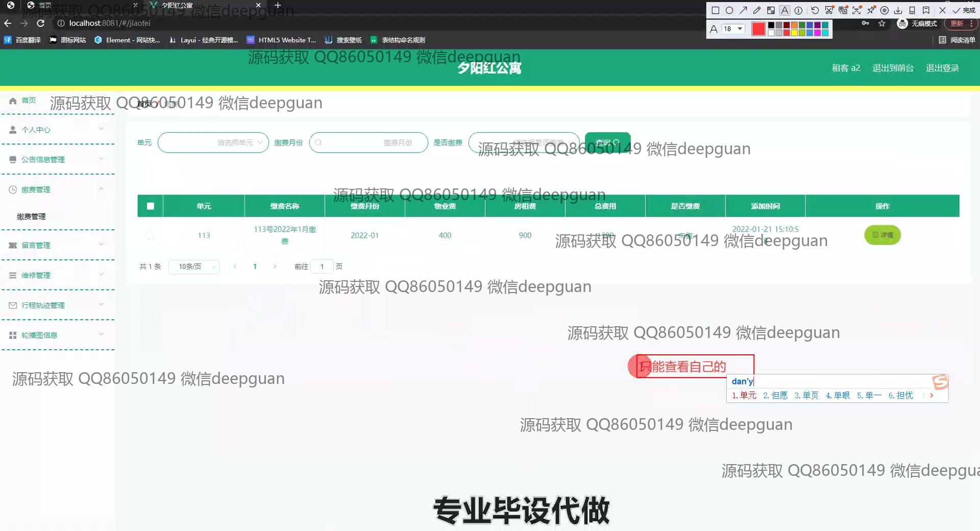The width and height of the screenshot is (980, 531).
Task: Click the 详情 button for row 113
Action: (x=883, y=235)
